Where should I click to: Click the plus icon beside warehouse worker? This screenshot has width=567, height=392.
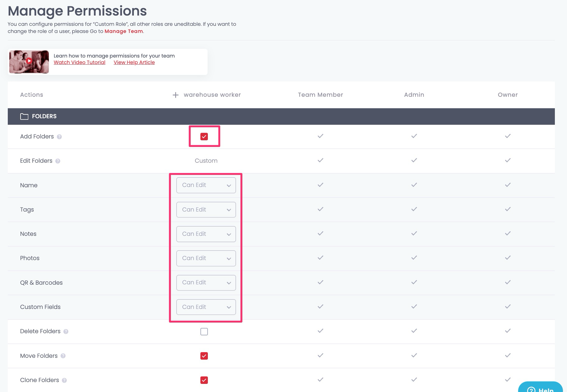[175, 95]
